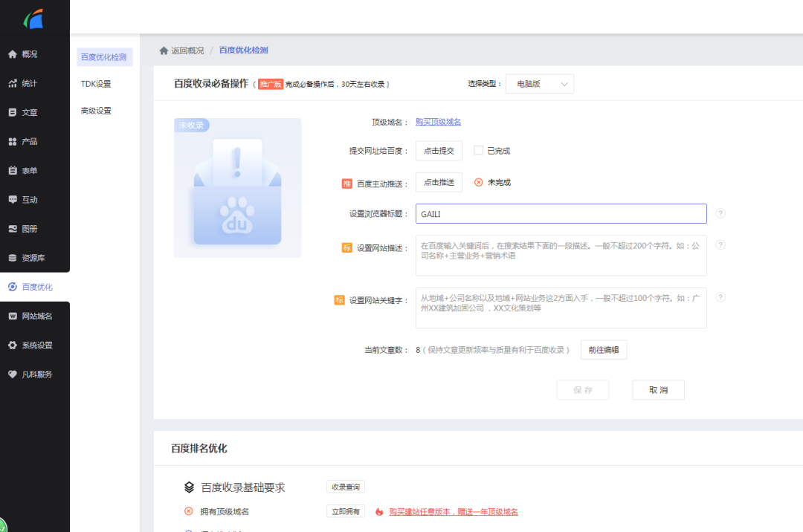The width and height of the screenshot is (803, 532).
Task: Click the 标 badge beside 设置网站关键字
Action: (339, 300)
